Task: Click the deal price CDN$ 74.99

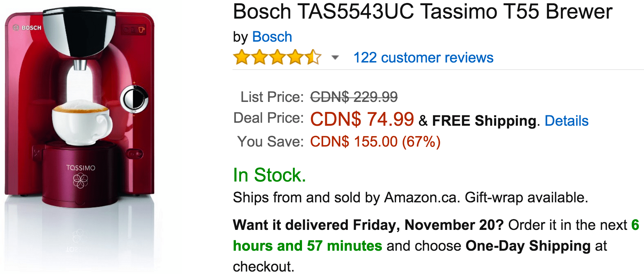Action: (x=362, y=119)
